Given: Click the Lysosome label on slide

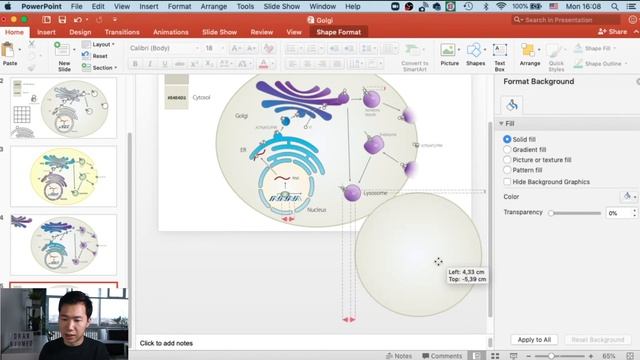Looking at the screenshot, I should 375,193.
